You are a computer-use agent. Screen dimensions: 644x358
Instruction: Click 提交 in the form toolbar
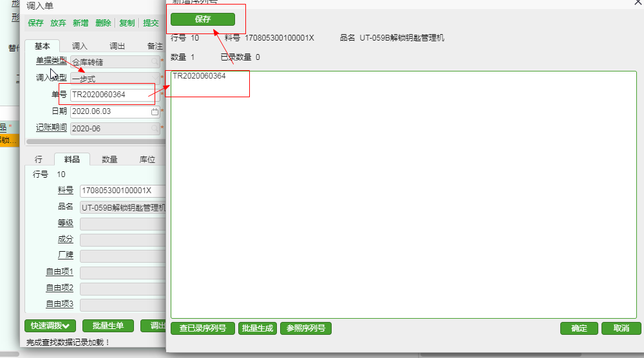point(151,23)
